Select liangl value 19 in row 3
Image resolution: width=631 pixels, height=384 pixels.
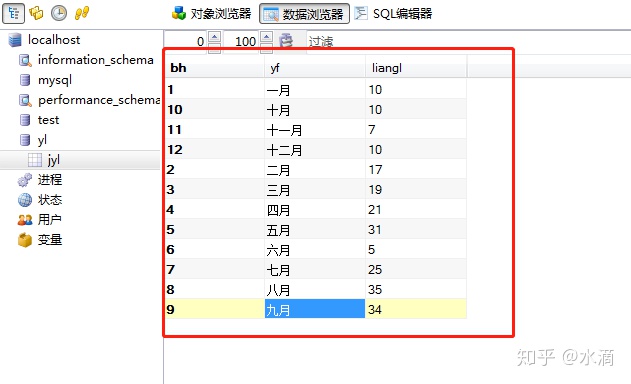417,190
